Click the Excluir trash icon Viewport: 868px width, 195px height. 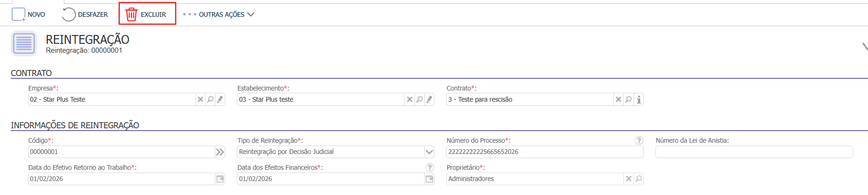131,14
